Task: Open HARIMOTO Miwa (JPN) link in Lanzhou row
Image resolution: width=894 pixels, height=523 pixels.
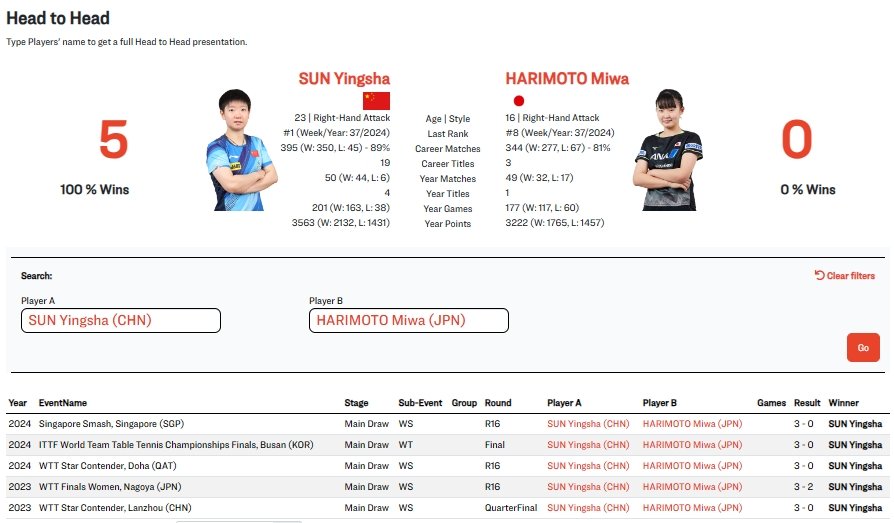Action: [x=692, y=508]
